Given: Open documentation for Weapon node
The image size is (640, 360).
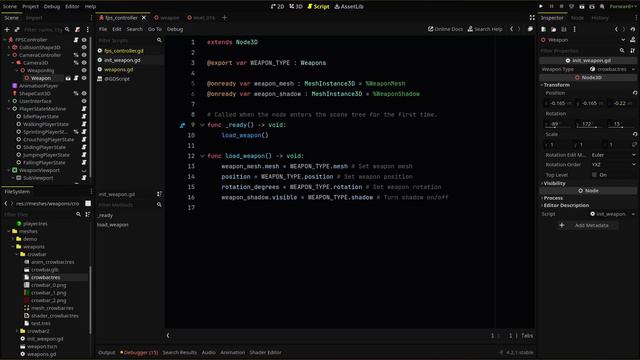Looking at the screenshot, I should pos(633,40).
